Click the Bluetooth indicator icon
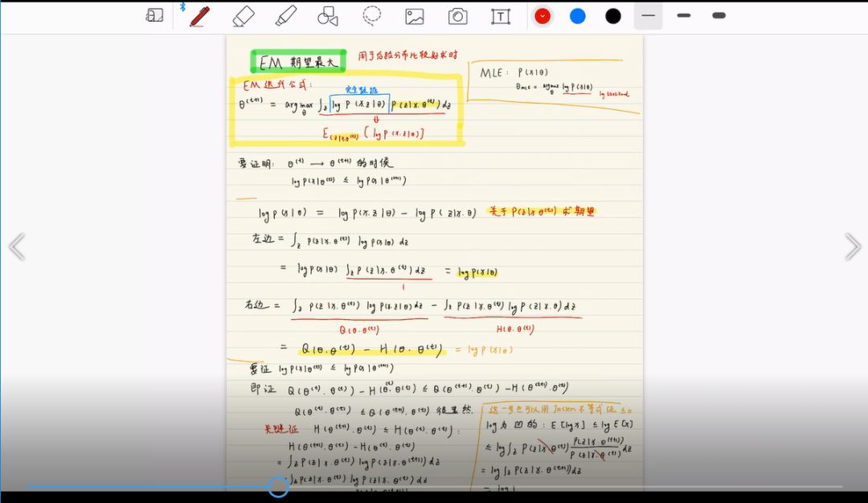Viewport: 868px width, 503px height. (x=182, y=6)
